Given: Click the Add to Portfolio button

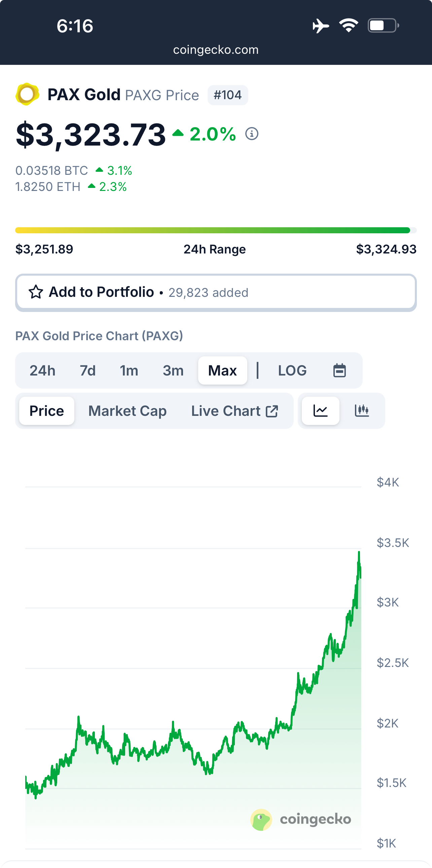Looking at the screenshot, I should pyautogui.click(x=216, y=292).
